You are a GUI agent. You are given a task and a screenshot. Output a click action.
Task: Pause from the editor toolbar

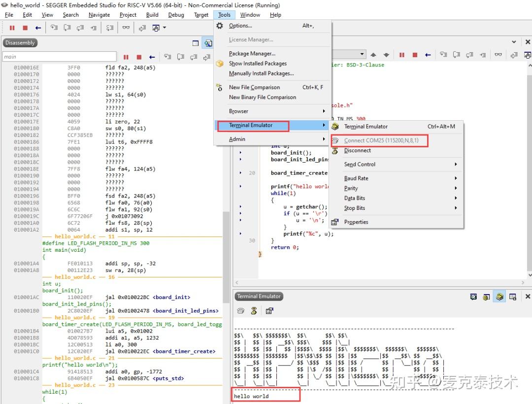click(x=402, y=55)
